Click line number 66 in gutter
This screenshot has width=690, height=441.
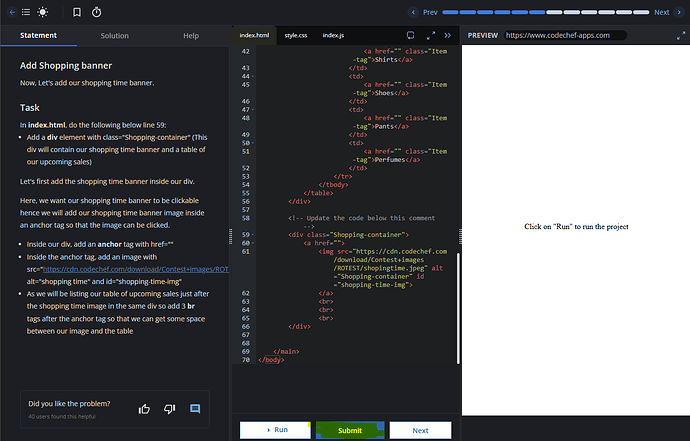246,327
